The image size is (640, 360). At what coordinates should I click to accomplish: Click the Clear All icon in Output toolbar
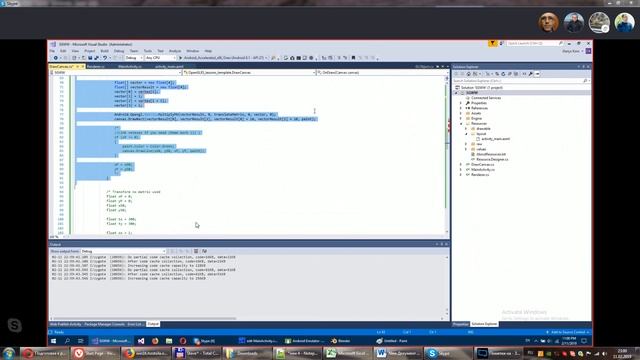point(196,251)
